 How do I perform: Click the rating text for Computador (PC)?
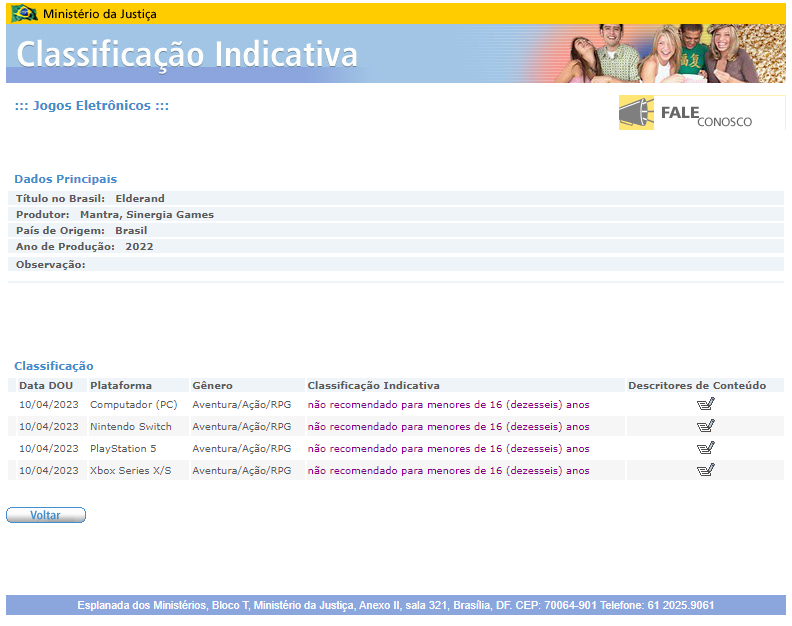(x=448, y=405)
